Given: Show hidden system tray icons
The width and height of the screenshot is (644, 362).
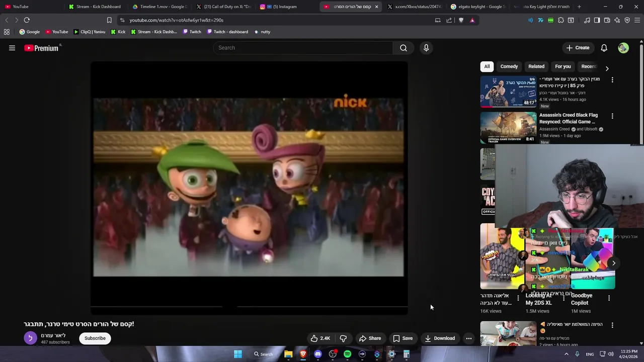Looking at the screenshot, I should tap(566, 354).
